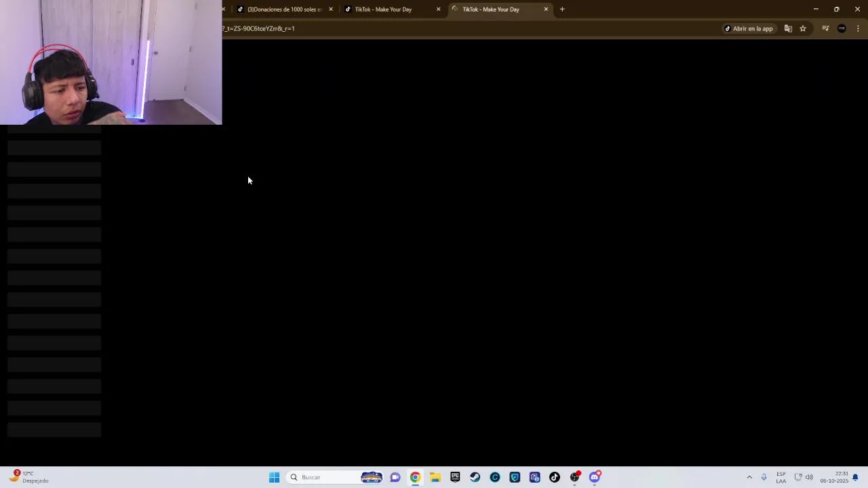The height and width of the screenshot is (488, 868).
Task: Open the media control icon in Chrome toolbar
Action: tap(825, 28)
